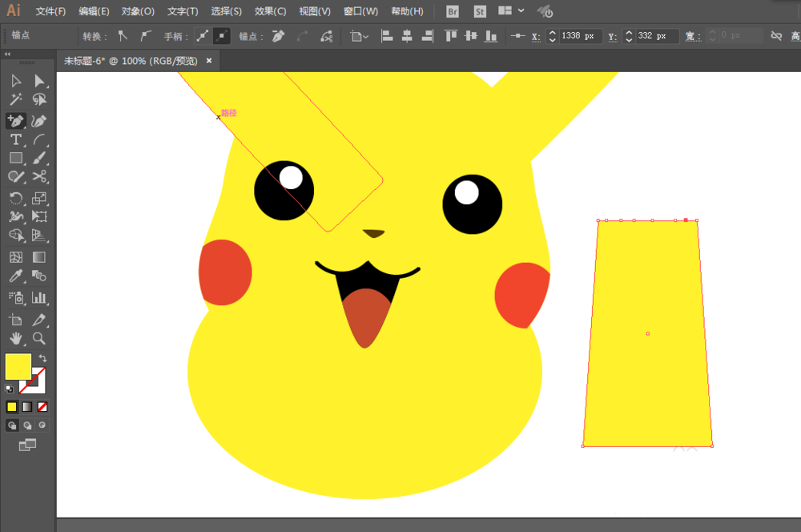
Task: Select the Perspective Grid tool
Action: coord(39,235)
